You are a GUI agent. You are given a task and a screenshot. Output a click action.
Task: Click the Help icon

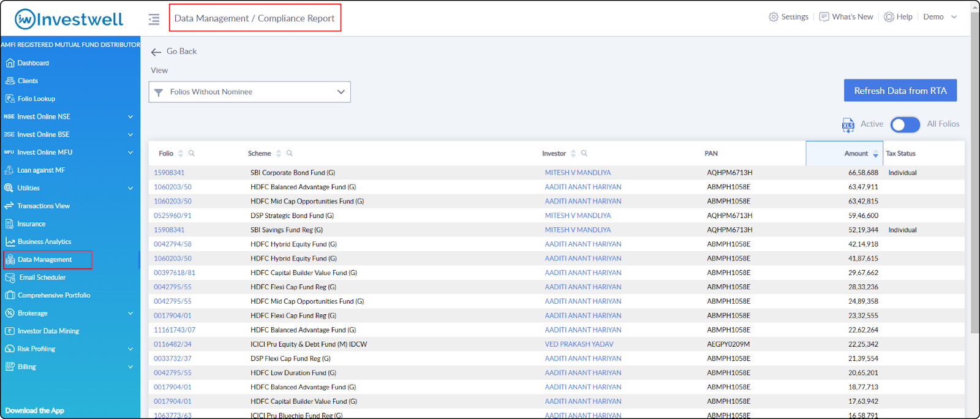click(889, 17)
